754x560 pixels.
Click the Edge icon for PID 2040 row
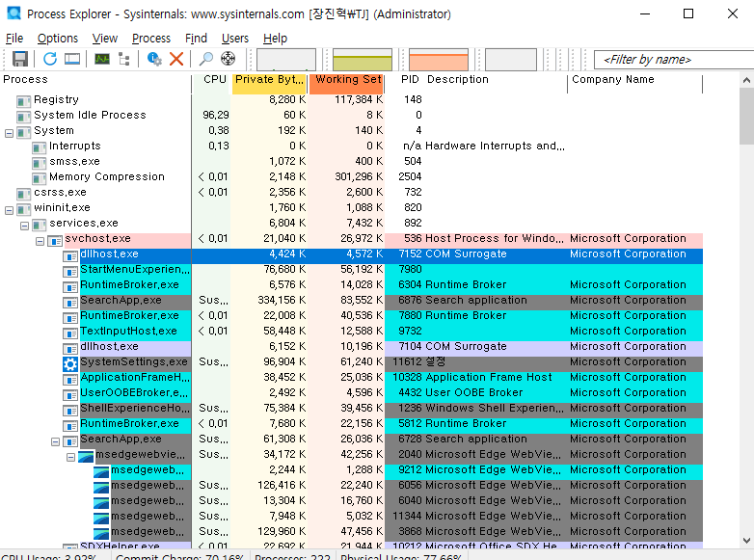pos(86,456)
